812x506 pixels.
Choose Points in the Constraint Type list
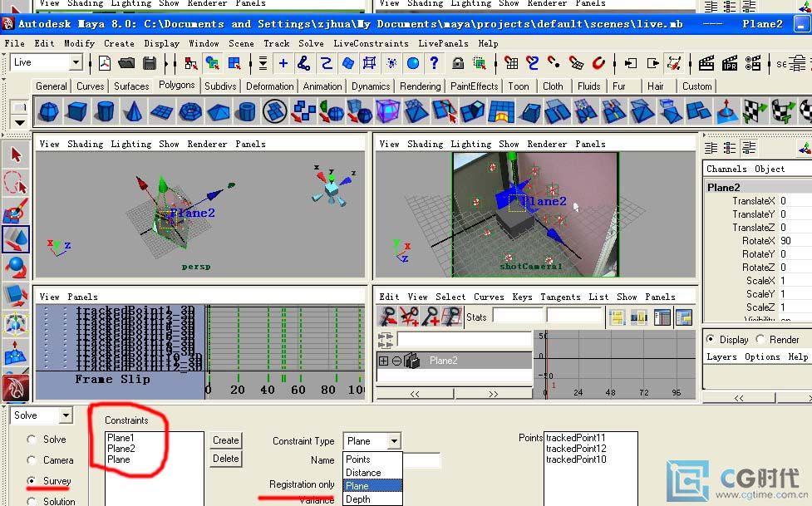[x=372, y=459]
